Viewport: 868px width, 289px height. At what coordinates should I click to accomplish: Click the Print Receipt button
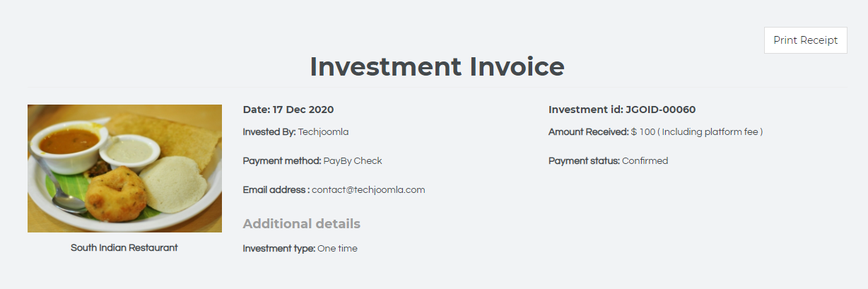click(x=805, y=40)
